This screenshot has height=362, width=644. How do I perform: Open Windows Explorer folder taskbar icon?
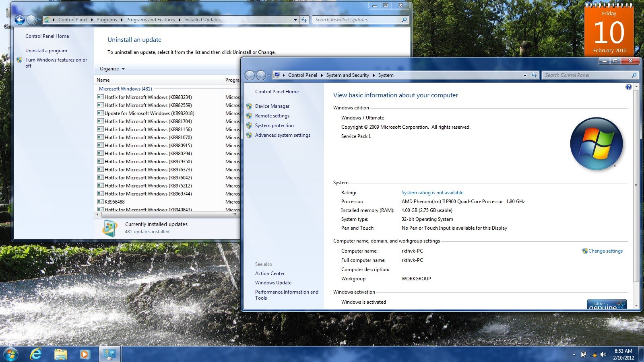pos(60,354)
